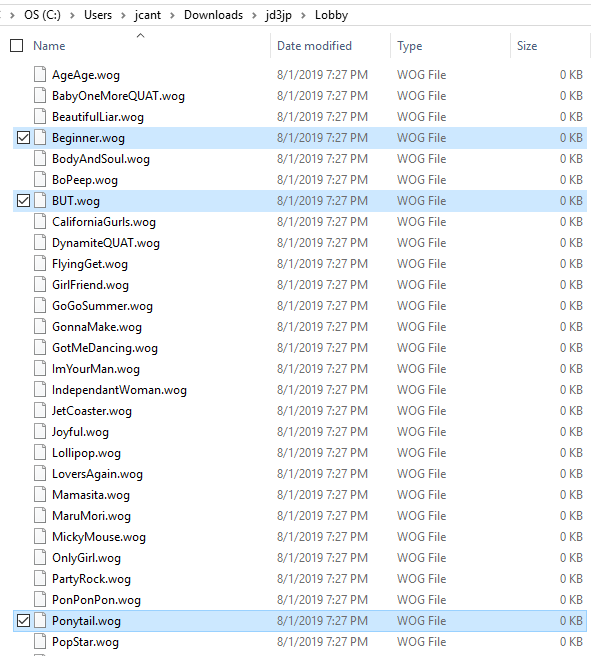Select the Lollipop.wog document icon
The height and width of the screenshot is (656, 591).
pyautogui.click(x=40, y=452)
